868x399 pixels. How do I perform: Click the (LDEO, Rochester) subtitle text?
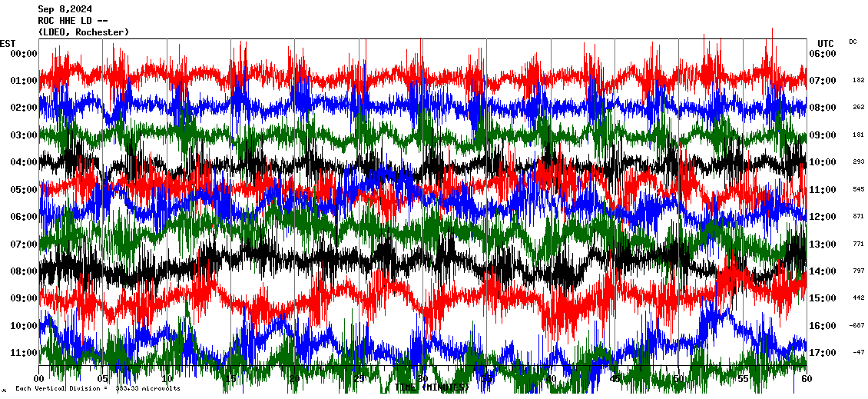(83, 32)
